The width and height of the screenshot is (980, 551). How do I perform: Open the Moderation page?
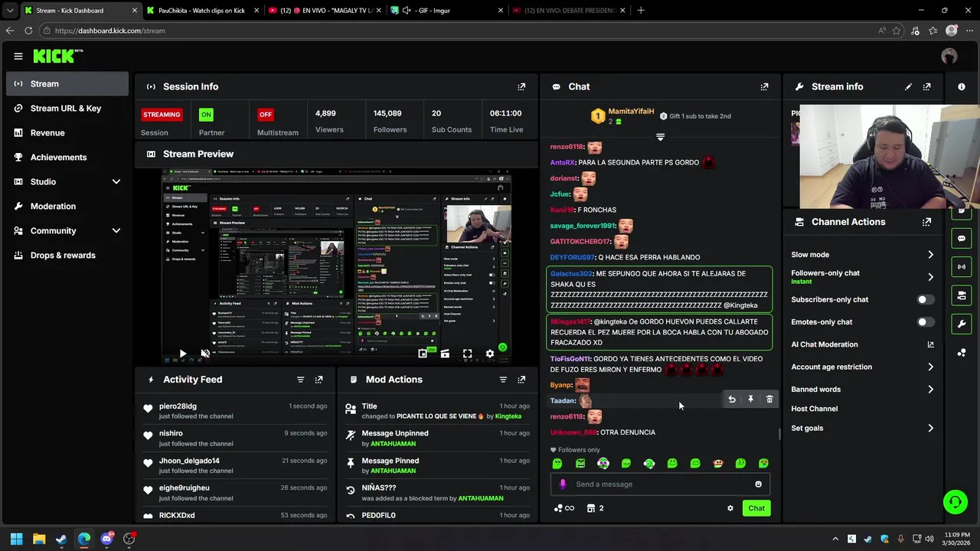click(x=67, y=207)
